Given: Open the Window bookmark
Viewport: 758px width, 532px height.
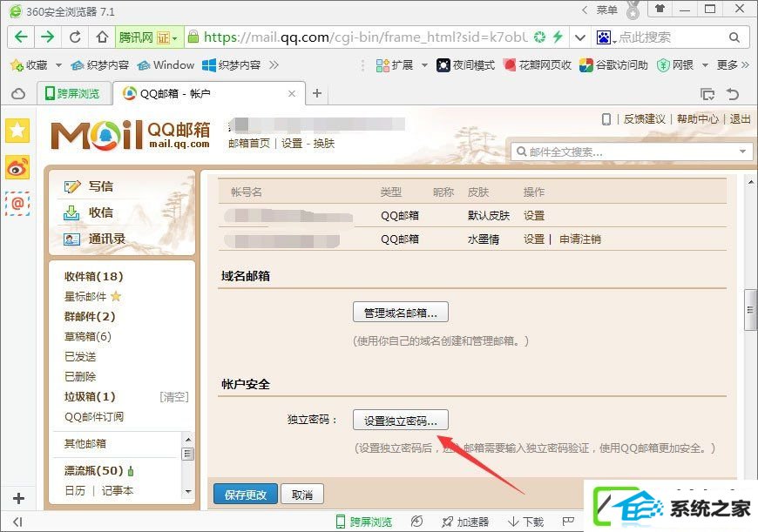Looking at the screenshot, I should (x=166, y=64).
